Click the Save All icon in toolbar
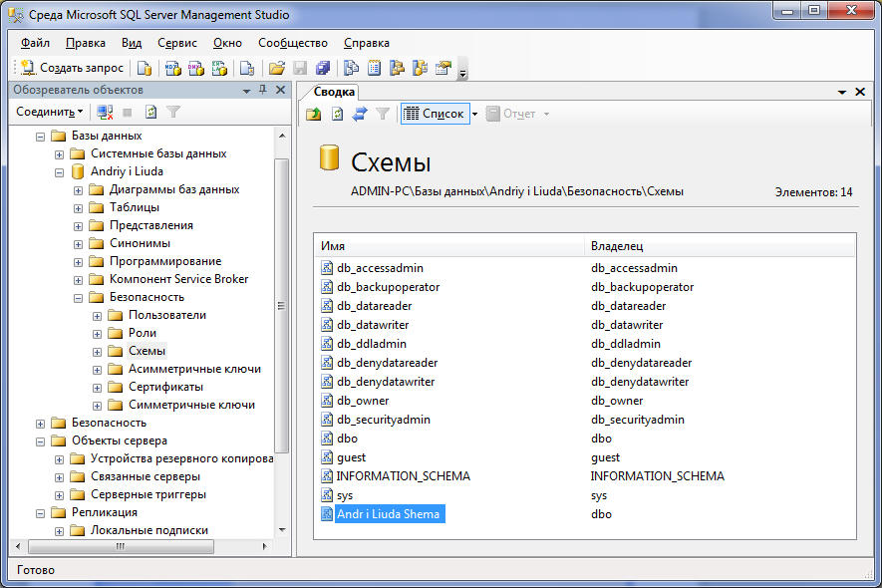Screen dimensions: 882x588 click(323, 68)
